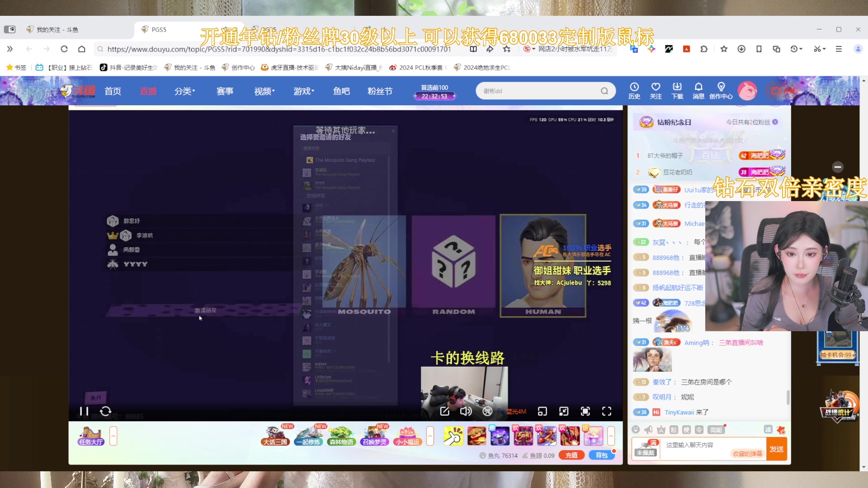Toggle danmaku (弹) display in player
The height and width of the screenshot is (488, 868).
point(487,411)
